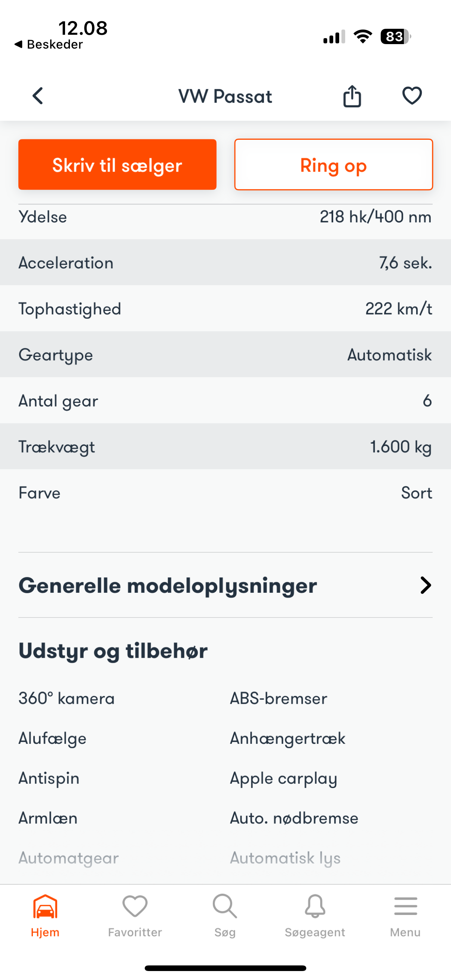Tap the battery status indicator
This screenshot has width=451, height=980.
(x=395, y=37)
